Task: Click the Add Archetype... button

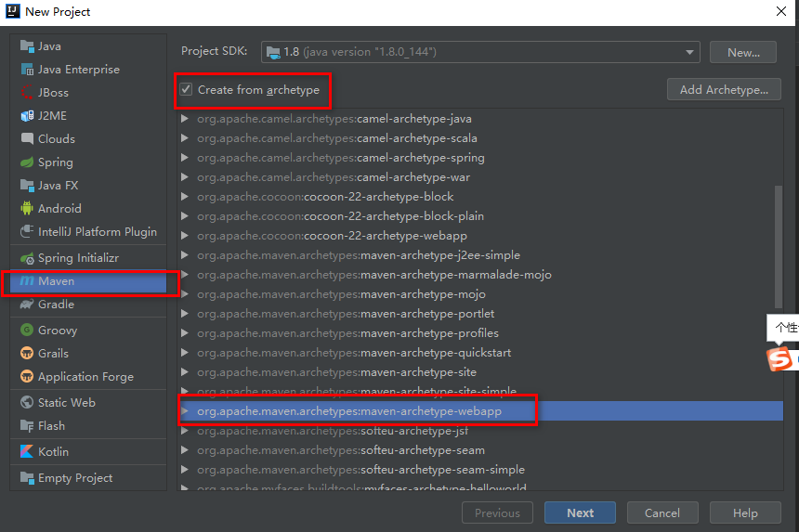Action: (724, 90)
